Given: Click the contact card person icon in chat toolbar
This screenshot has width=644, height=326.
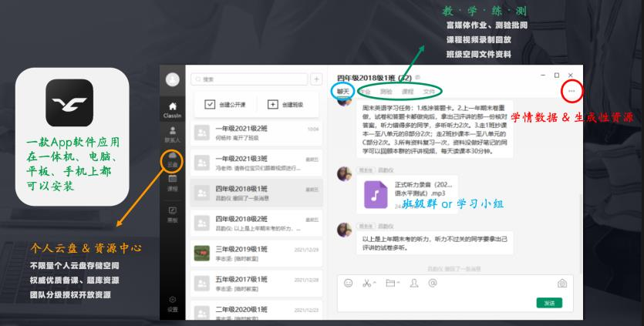Looking at the screenshot, I should point(414,283).
